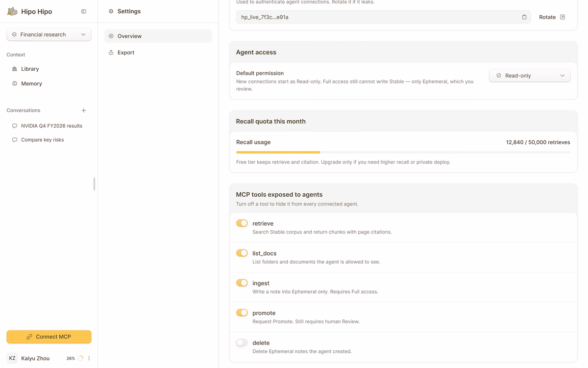
Task: Disable the promote tool switch
Action: (x=242, y=313)
